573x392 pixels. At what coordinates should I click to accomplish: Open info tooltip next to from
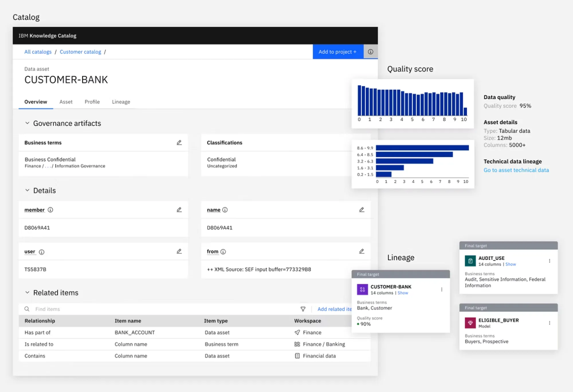(223, 252)
